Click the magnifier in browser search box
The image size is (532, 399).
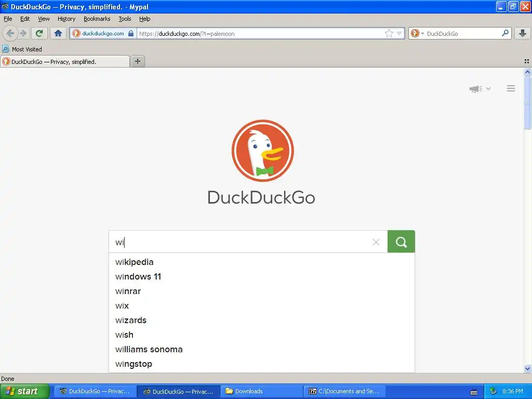tap(505, 33)
